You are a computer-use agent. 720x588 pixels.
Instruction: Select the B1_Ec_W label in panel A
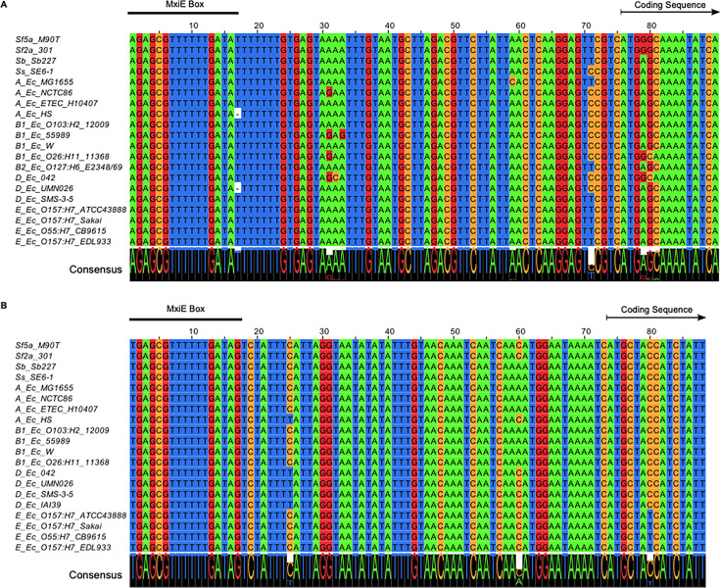point(34,146)
